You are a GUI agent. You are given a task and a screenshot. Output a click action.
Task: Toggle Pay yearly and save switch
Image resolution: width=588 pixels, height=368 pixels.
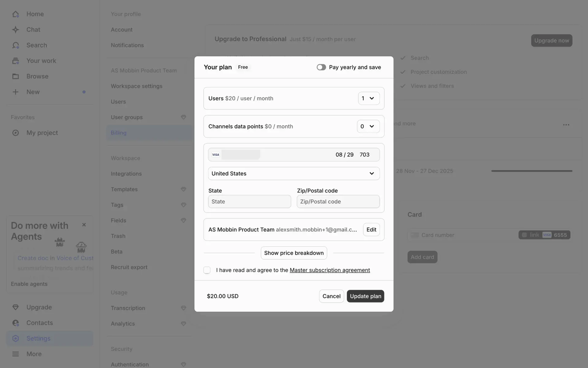(x=321, y=67)
